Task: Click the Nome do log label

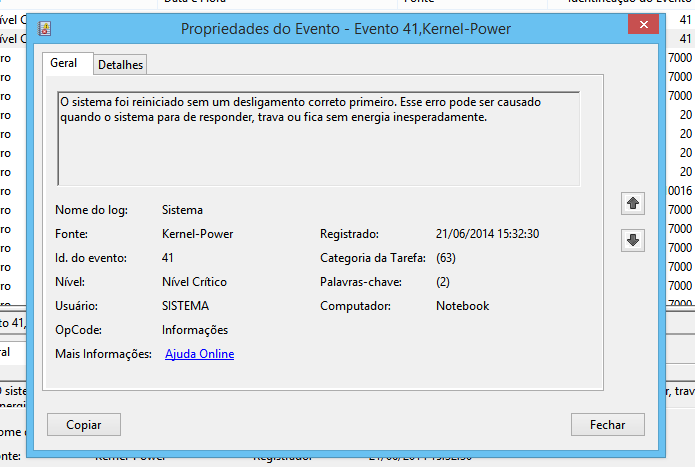Action: 91,210
